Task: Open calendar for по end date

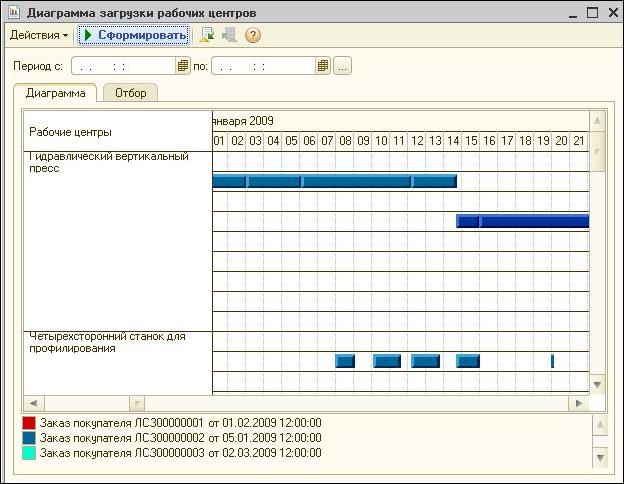Action: 323,66
